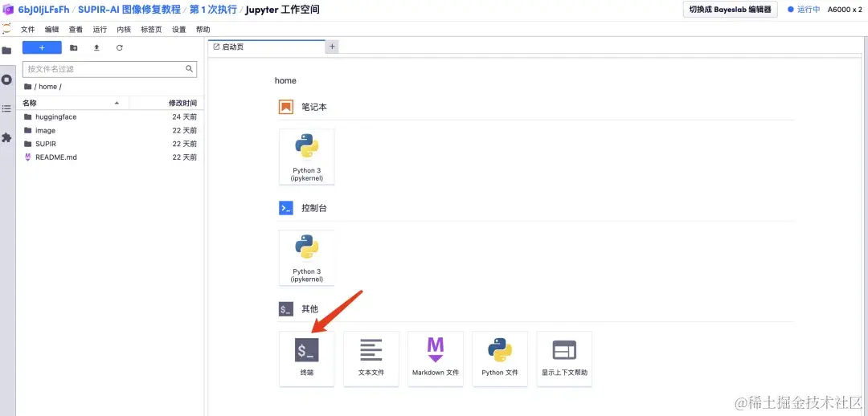Open the 文件 menu
868x416 pixels.
click(27, 30)
